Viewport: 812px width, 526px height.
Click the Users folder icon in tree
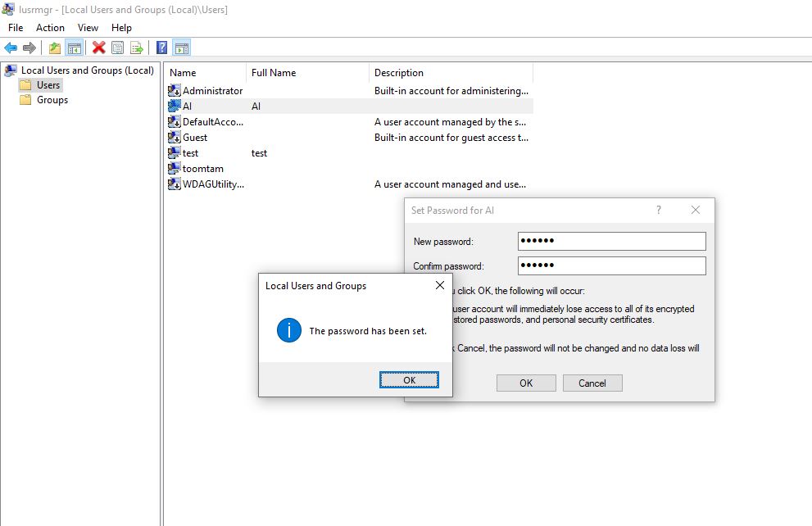pos(25,85)
